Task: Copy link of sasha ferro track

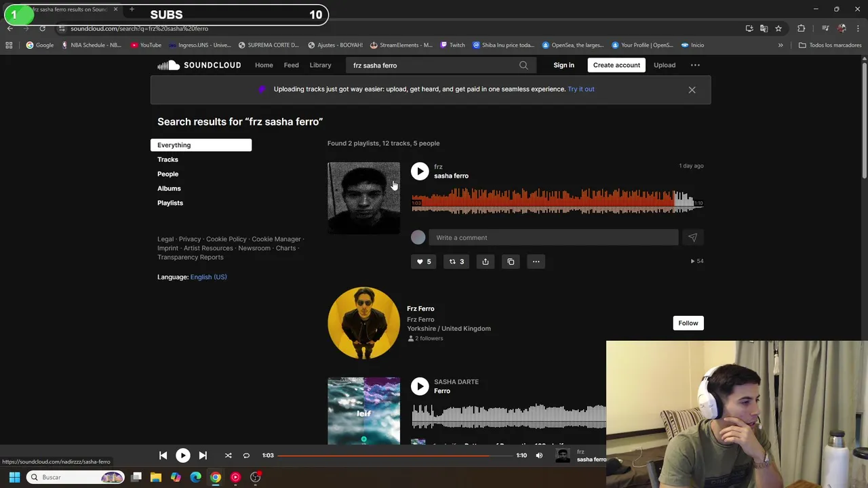Action: point(511,262)
